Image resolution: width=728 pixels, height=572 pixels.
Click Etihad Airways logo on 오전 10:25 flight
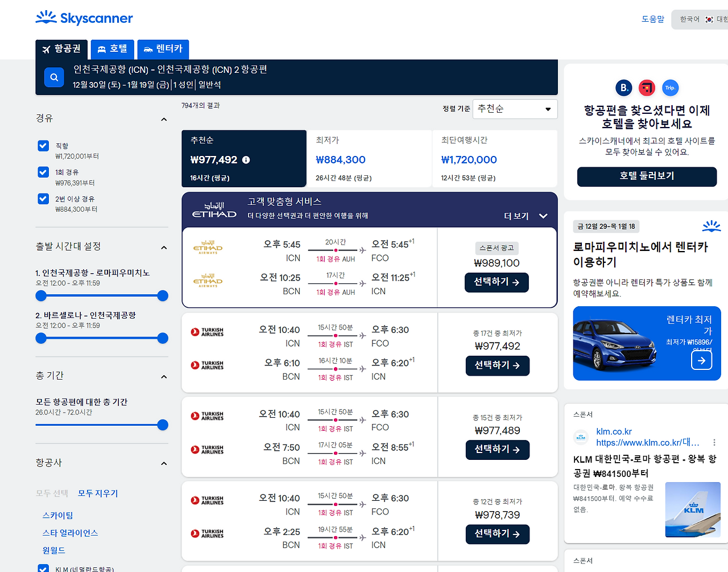(x=208, y=280)
